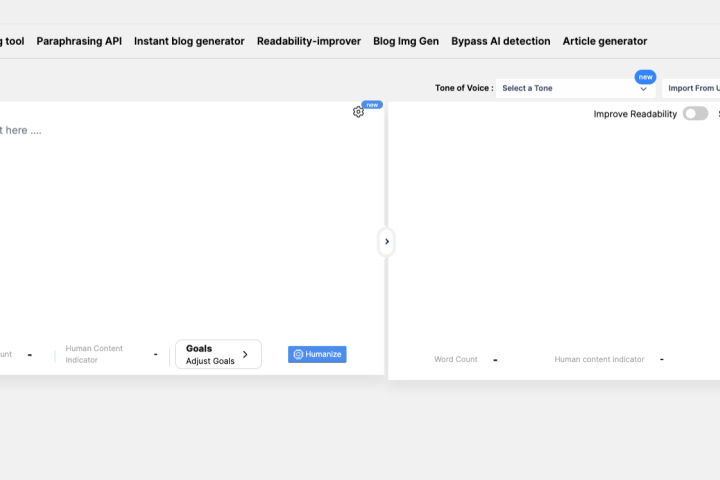
Task: Click the output panel's Human content indicator
Action: click(x=599, y=359)
